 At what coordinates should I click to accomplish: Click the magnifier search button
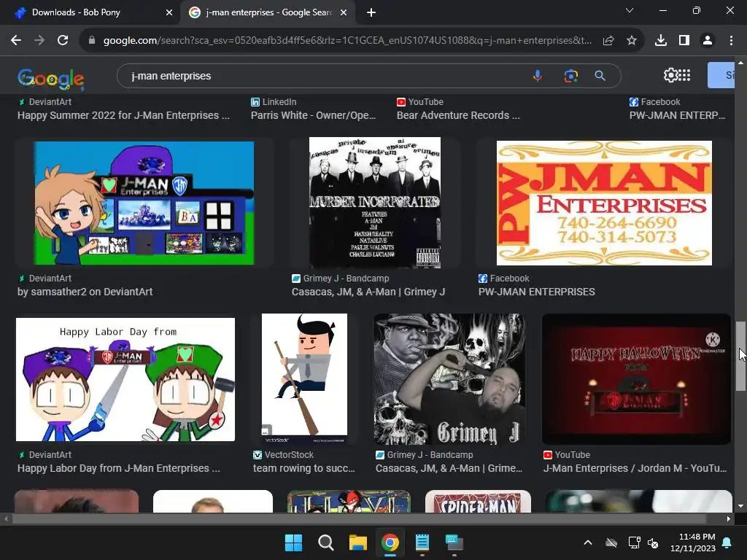click(600, 76)
